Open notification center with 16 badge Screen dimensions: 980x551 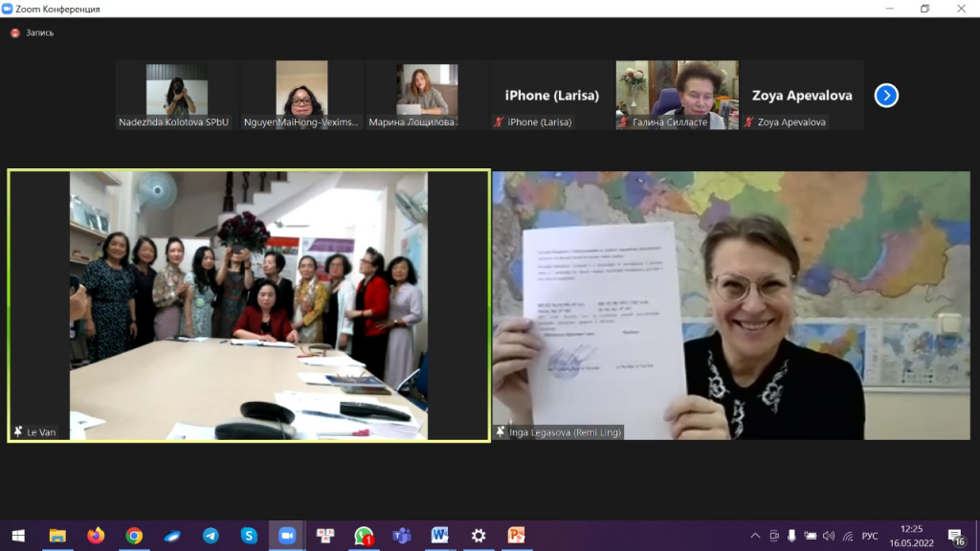point(955,536)
